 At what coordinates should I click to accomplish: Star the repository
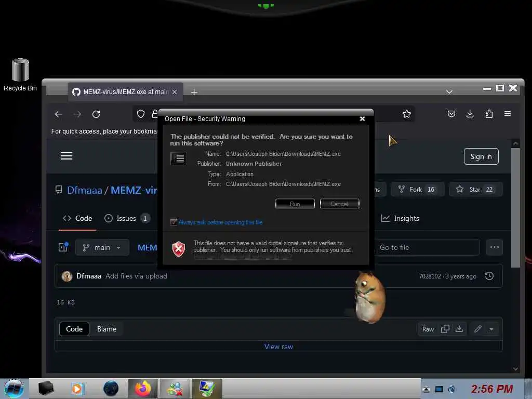(476, 189)
